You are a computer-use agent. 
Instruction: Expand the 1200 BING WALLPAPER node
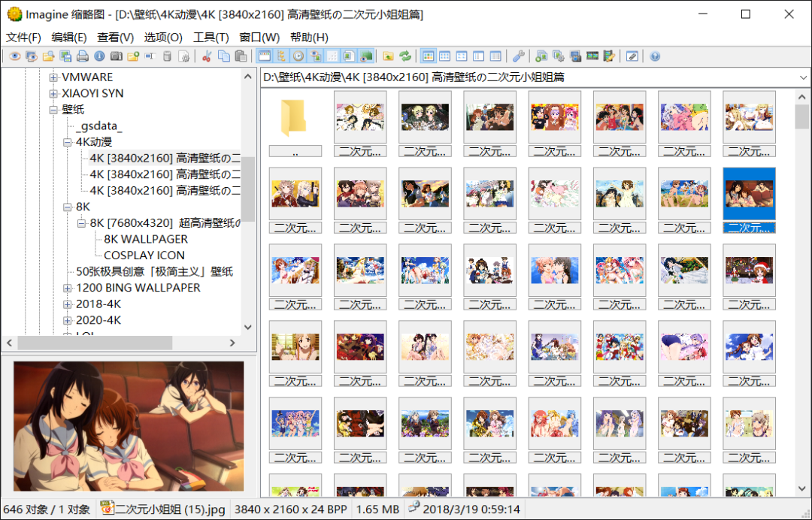click(x=68, y=289)
